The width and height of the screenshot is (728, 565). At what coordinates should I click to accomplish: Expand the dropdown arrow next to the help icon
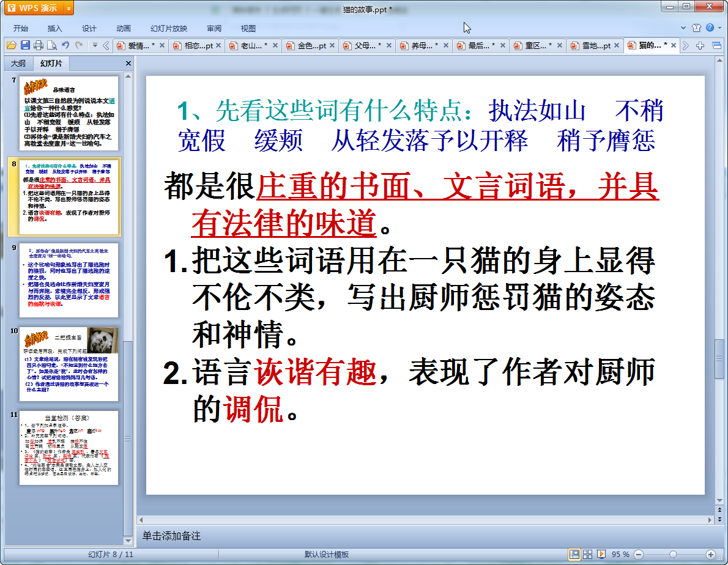coord(719,28)
